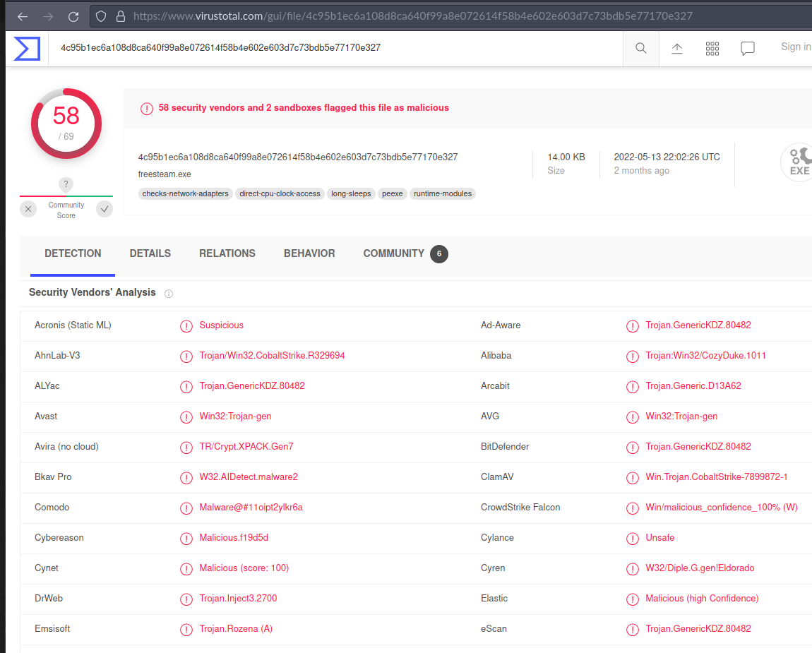The width and height of the screenshot is (812, 653).
Task: Click the direct-cpu-clock-access tag
Action: click(x=280, y=193)
